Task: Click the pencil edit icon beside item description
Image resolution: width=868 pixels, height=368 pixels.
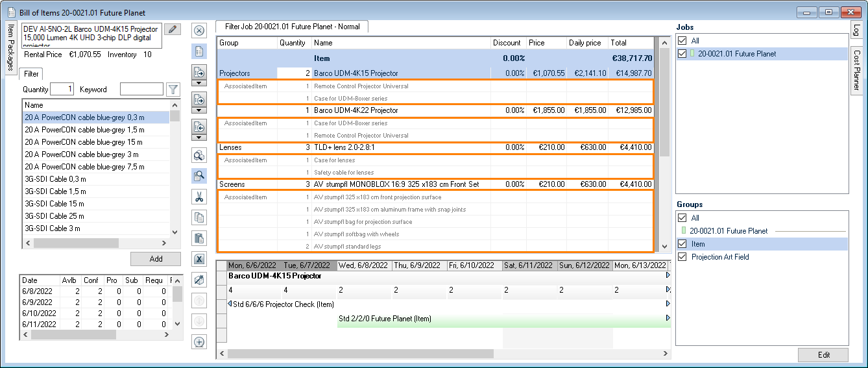Action: [172, 29]
